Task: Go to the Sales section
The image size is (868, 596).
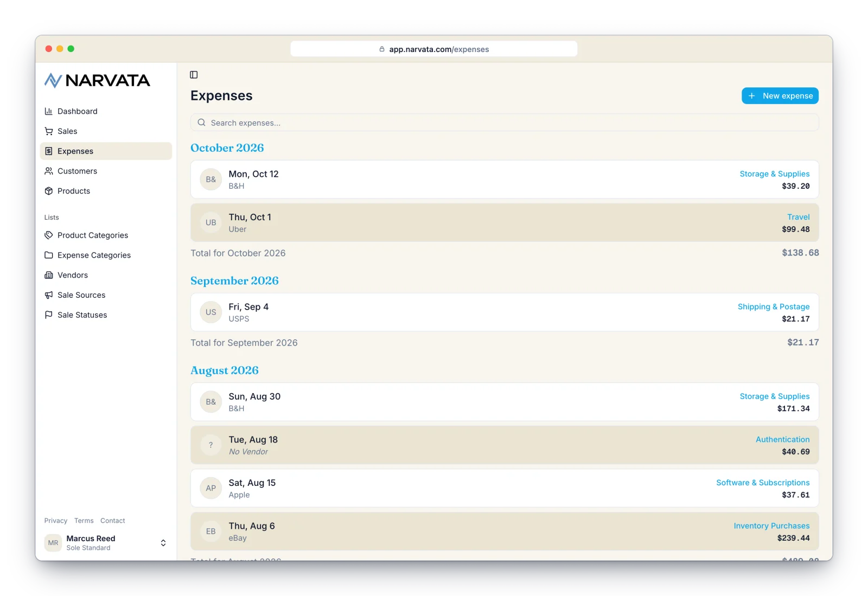Action: point(106,131)
